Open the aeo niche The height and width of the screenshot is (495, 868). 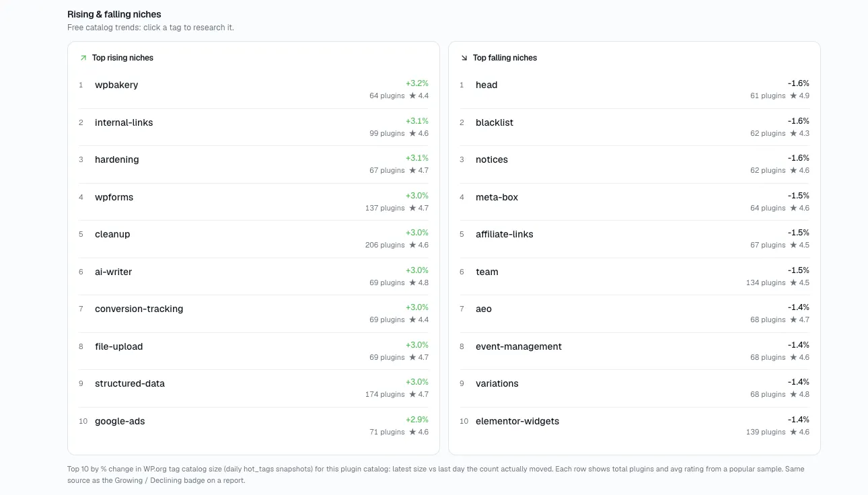484,309
